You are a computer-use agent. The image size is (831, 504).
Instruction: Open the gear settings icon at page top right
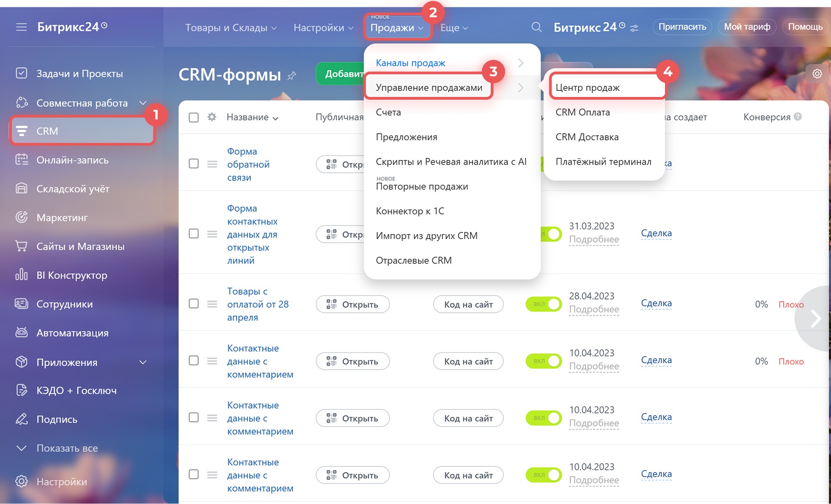click(817, 74)
